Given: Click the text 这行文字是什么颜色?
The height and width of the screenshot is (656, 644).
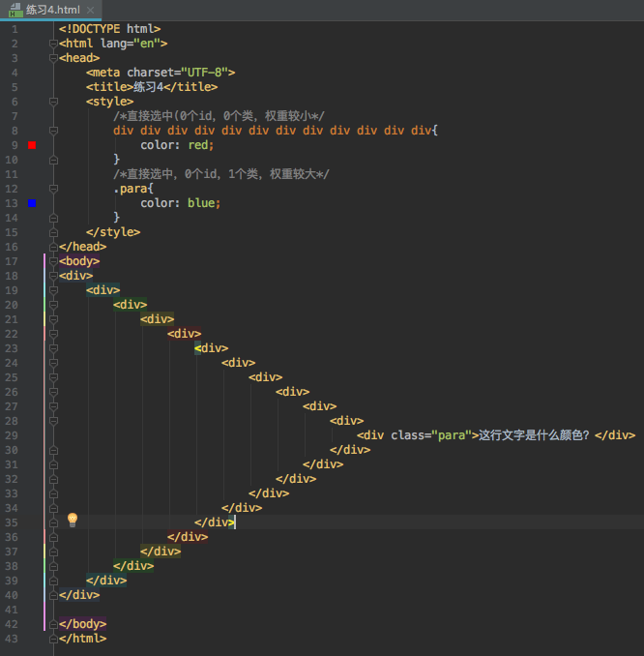Looking at the screenshot, I should coord(534,435).
